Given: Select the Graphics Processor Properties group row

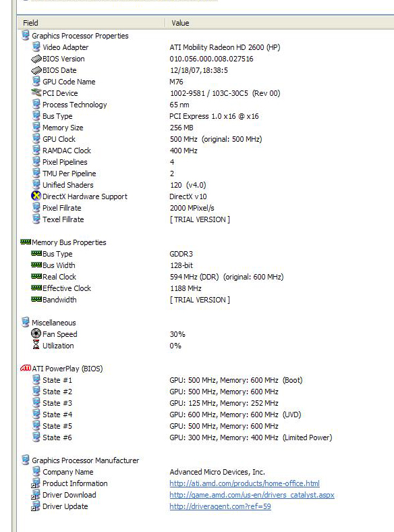Looking at the screenshot, I should coord(80,36).
